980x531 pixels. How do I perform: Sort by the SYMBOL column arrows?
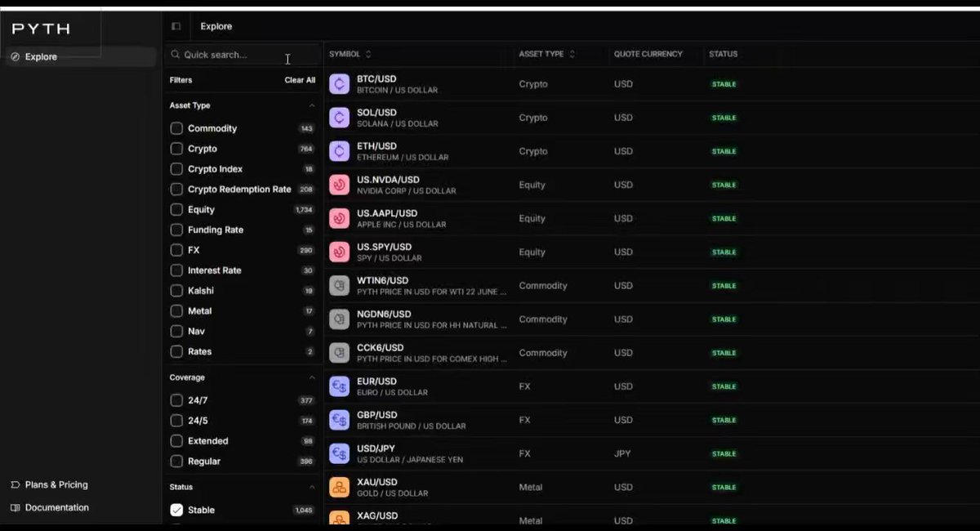pyautogui.click(x=368, y=55)
